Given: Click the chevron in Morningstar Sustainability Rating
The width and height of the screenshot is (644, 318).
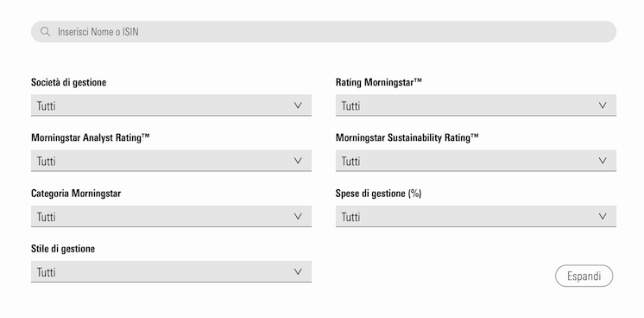Looking at the screenshot, I should 603,161.
